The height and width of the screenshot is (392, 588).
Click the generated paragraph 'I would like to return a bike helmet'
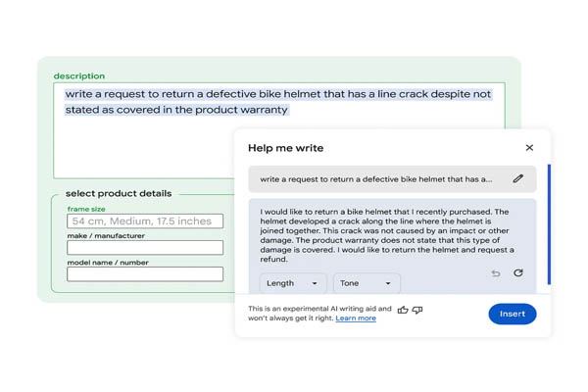pyautogui.click(x=387, y=235)
